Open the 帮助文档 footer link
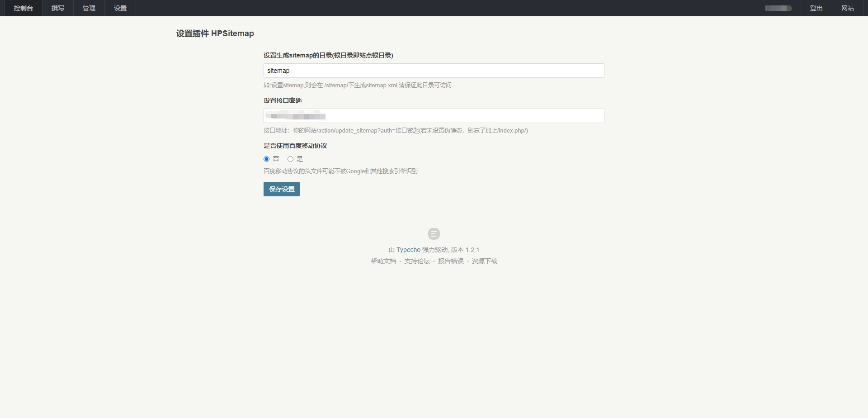Viewport: 868px width, 418px height. coord(383,261)
